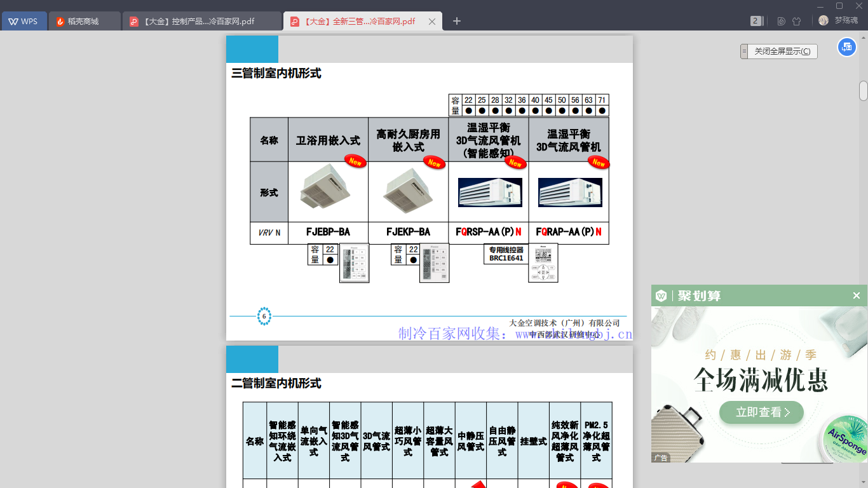Click capacity value 71 in the top table
The width and height of the screenshot is (868, 488).
click(602, 100)
